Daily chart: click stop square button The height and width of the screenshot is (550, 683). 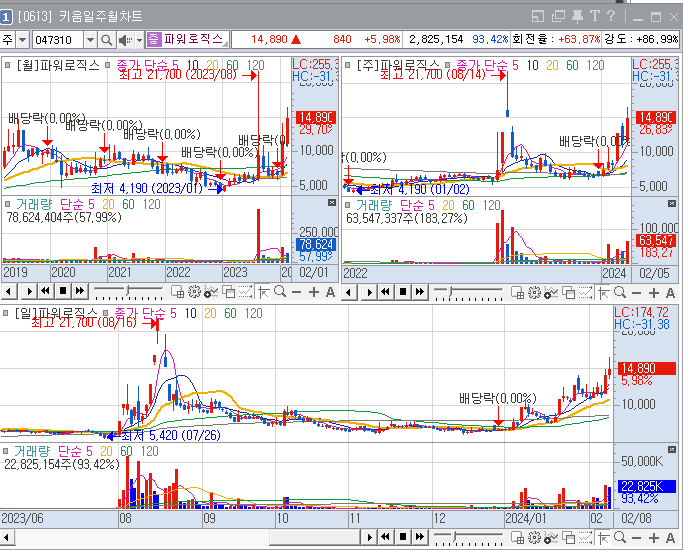click(x=403, y=537)
